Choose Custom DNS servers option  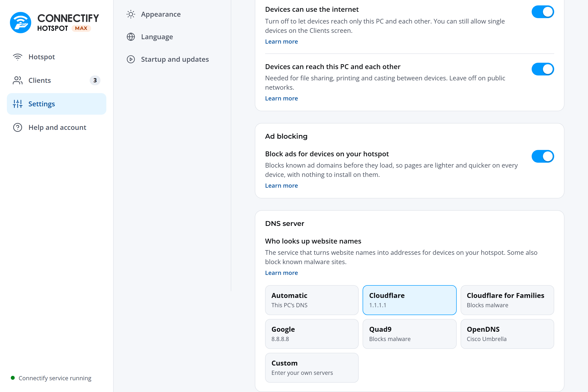tap(312, 367)
